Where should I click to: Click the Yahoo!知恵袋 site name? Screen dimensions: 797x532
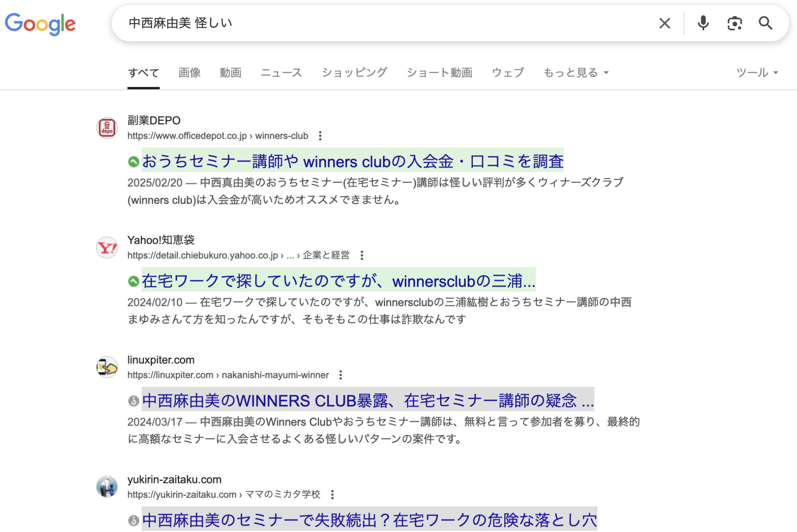[161, 240]
